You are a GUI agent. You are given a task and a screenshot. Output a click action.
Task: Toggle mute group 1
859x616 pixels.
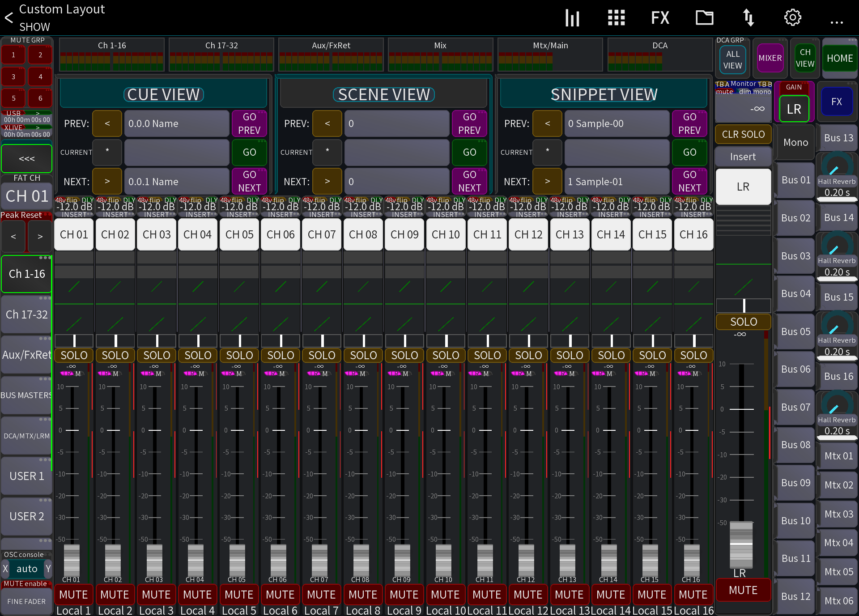[13, 55]
